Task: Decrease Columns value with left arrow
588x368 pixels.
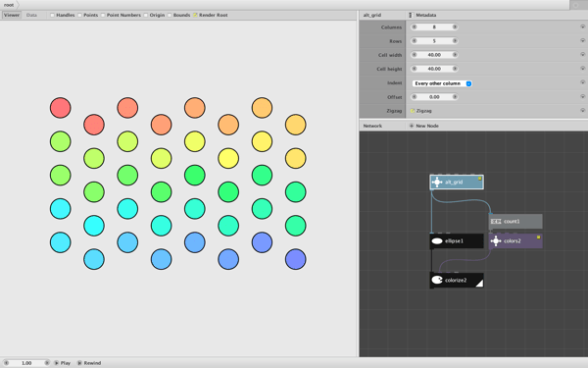Action: pos(415,27)
